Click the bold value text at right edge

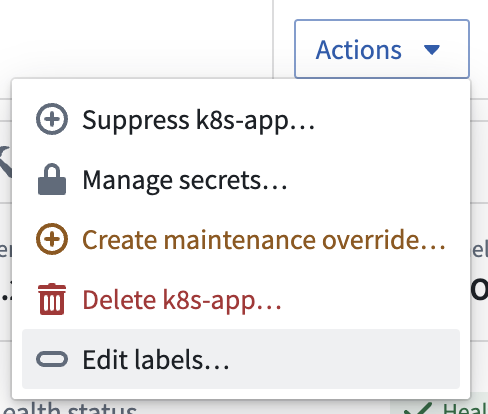[x=479, y=289]
